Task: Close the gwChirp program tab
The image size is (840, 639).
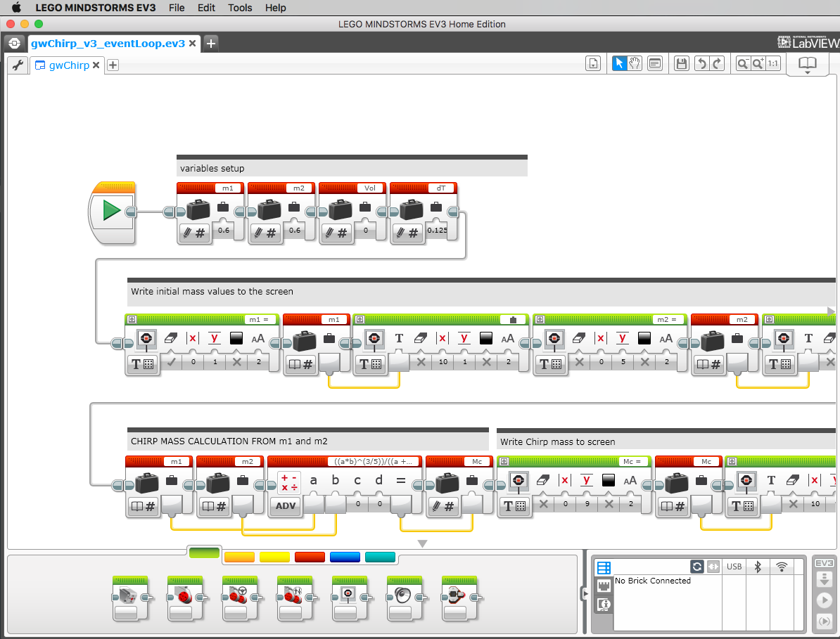Action: point(96,65)
